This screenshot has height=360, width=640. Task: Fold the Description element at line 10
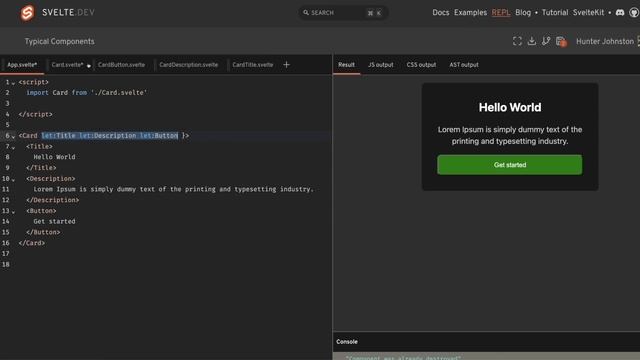tap(13, 179)
